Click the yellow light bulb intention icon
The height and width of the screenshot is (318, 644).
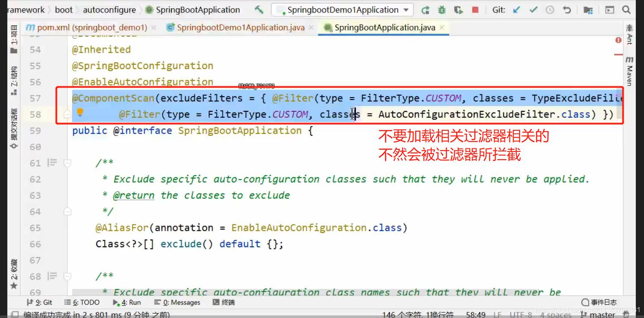point(80,113)
